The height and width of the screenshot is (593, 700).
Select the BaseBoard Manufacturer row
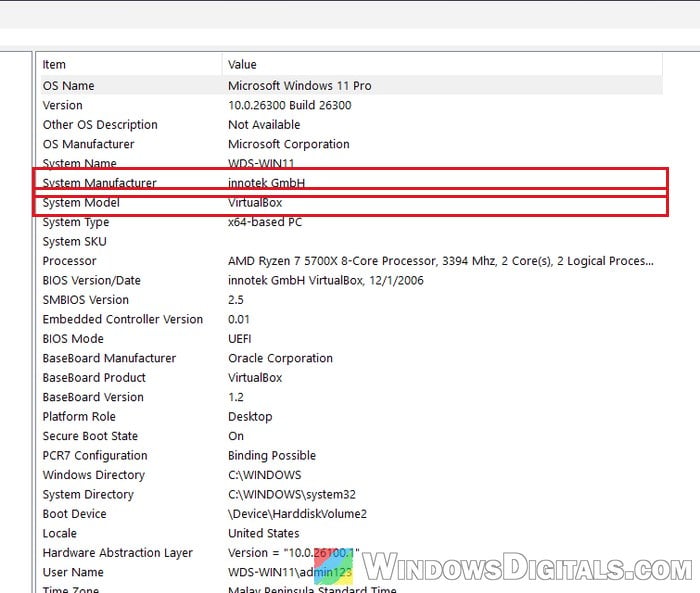[109, 359]
